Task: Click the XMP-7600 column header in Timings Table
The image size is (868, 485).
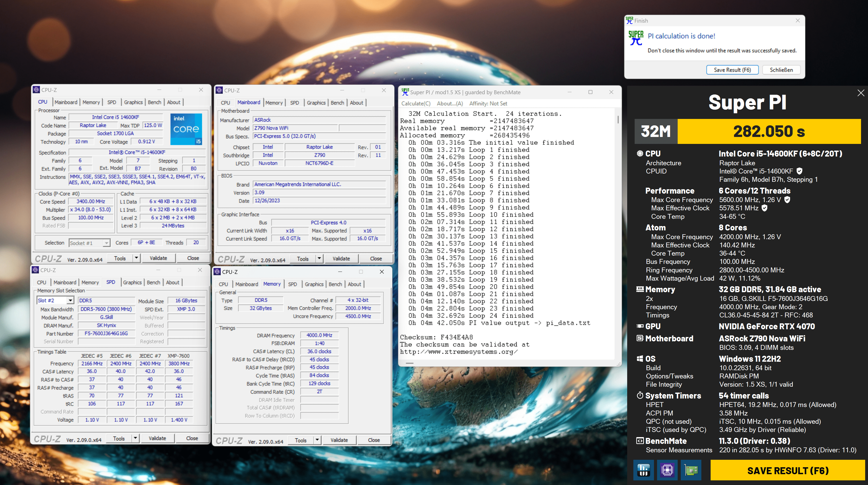Action: [x=178, y=356]
